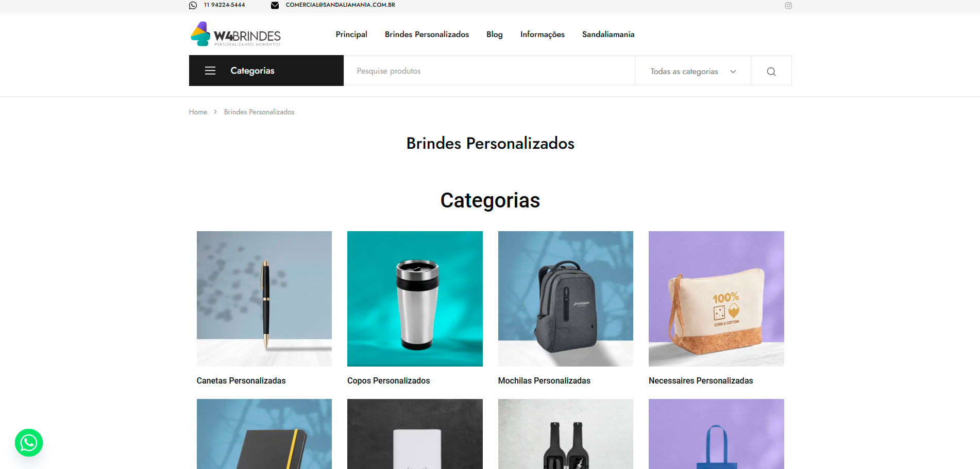The image size is (980, 469).
Task: Open the Informações menu item
Action: (542, 34)
